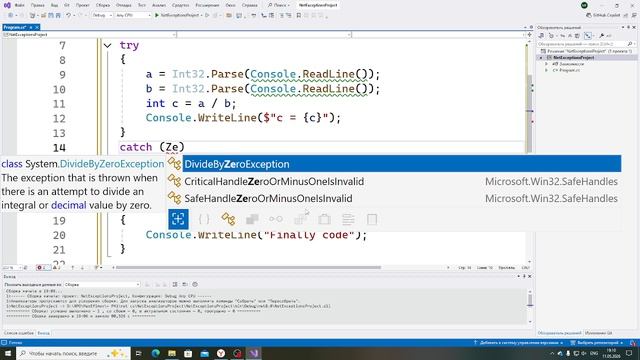Toggle the structures filter in IntelliSense
The image size is (640, 360).
[x=252, y=219]
